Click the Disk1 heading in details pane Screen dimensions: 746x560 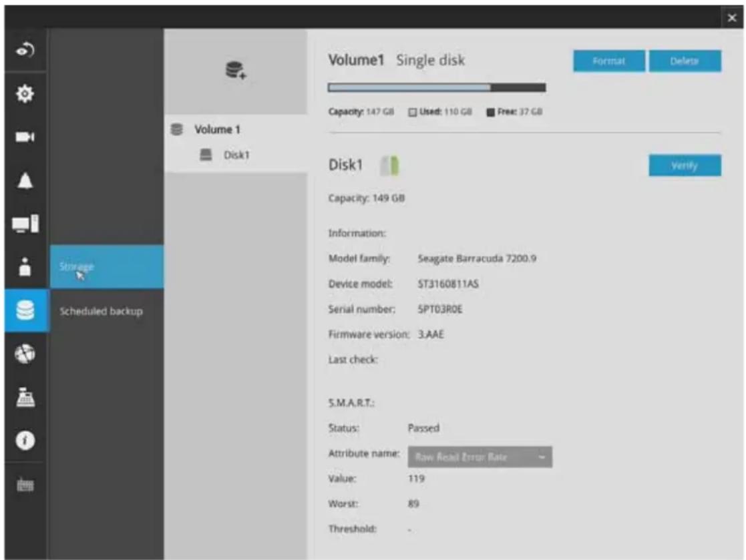345,165
